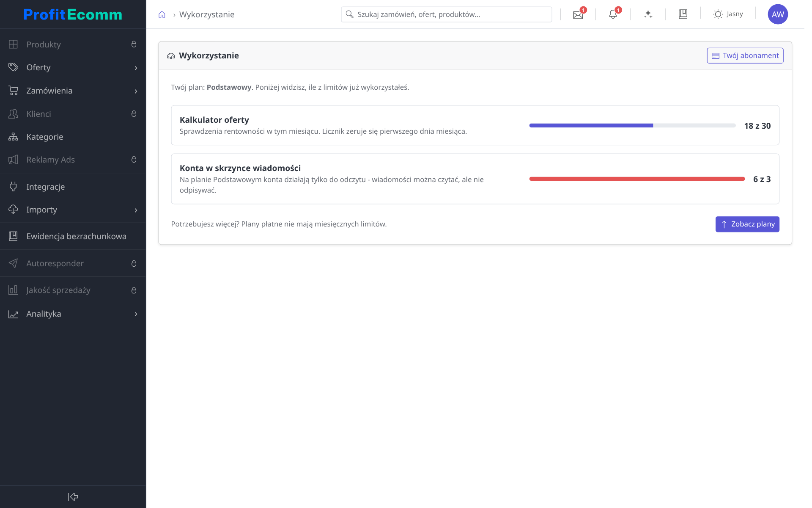Toggle the Jasny light theme switch
The width and height of the screenshot is (812, 508).
coord(728,14)
